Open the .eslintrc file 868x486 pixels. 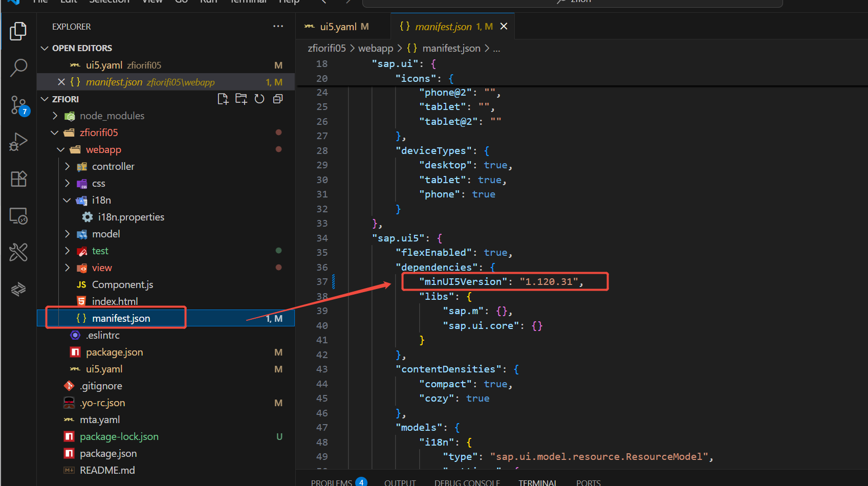click(x=166, y=335)
